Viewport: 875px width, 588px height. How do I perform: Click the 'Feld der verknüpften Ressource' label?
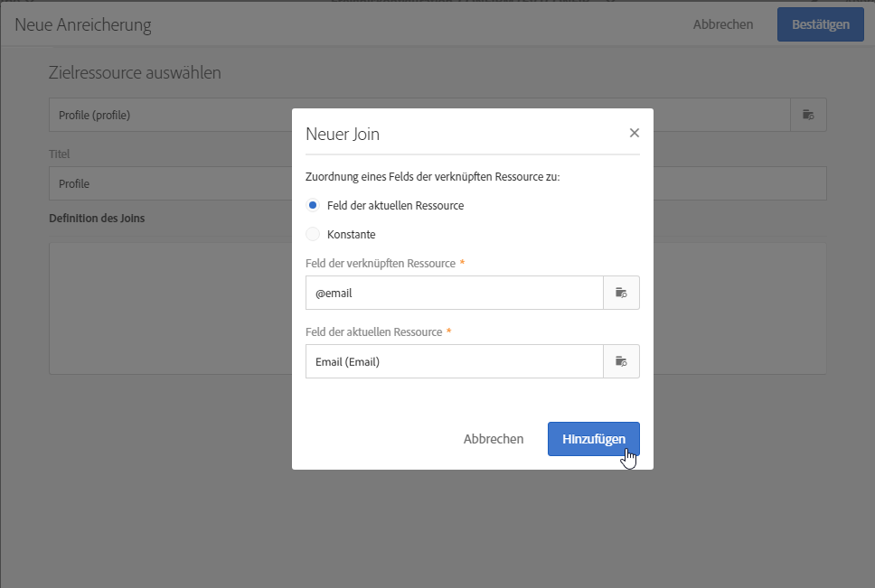[381, 263]
